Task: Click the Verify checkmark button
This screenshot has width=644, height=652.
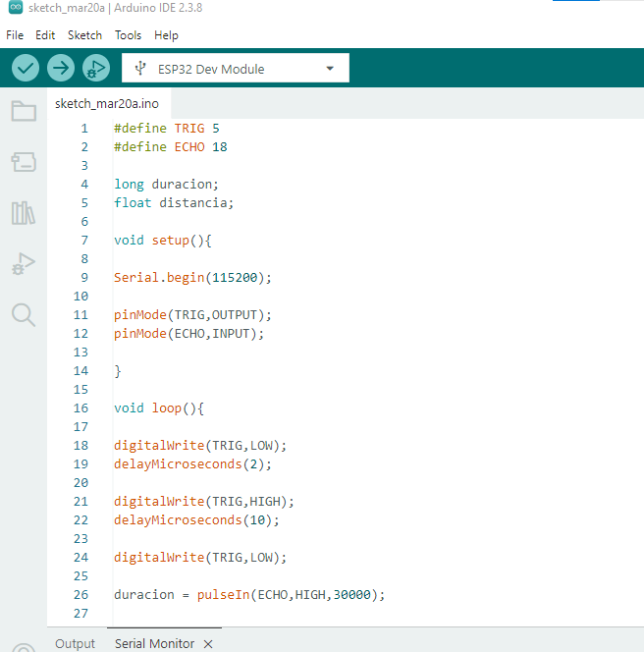Action: pyautogui.click(x=26, y=68)
